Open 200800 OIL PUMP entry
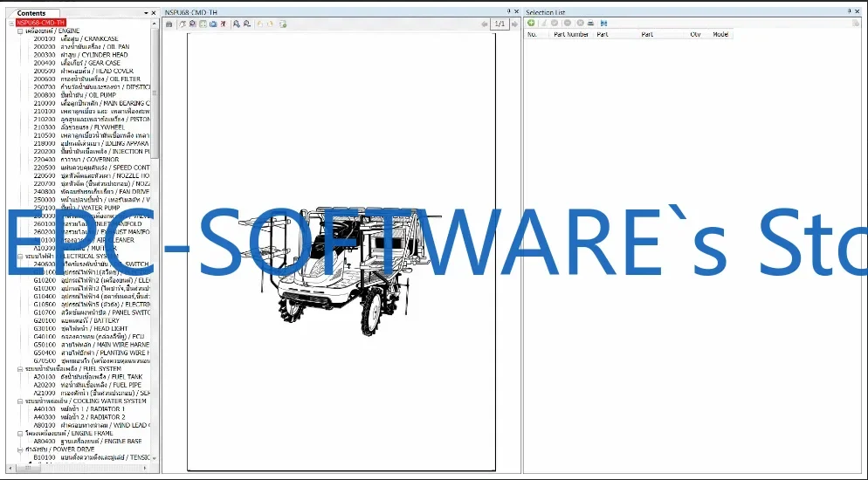This screenshot has height=480, width=868. [x=75, y=95]
